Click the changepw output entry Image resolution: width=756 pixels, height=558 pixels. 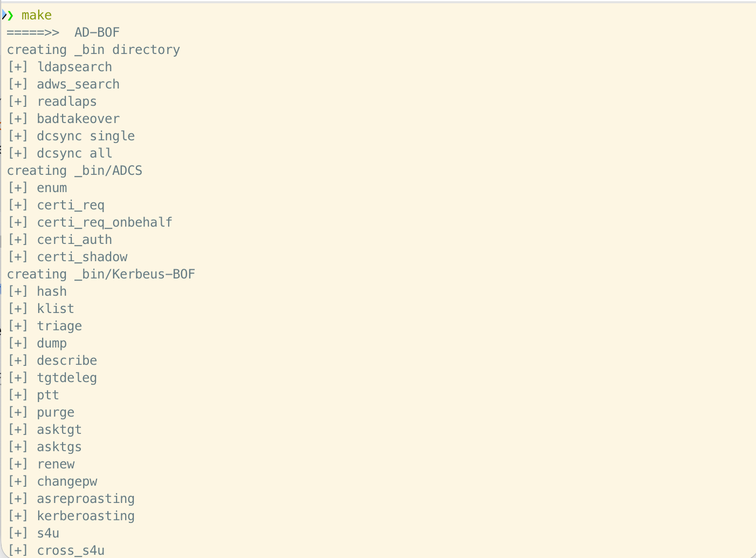[x=67, y=481]
